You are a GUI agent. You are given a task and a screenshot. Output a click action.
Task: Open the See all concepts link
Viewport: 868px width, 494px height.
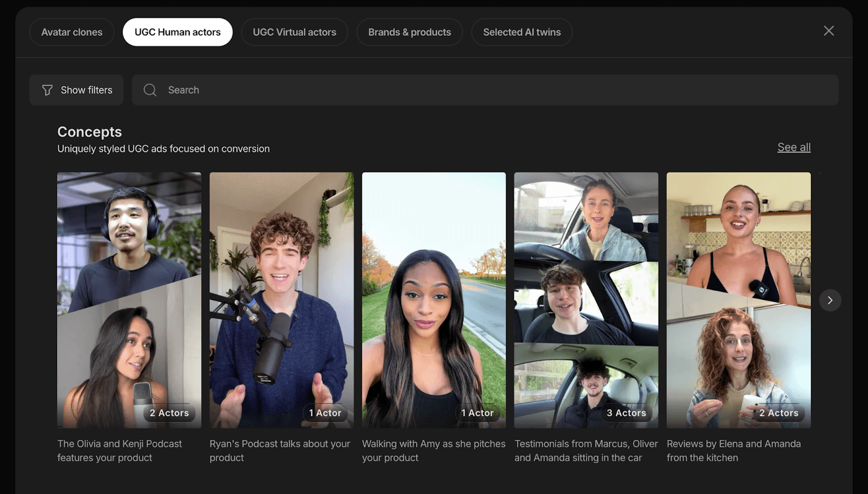794,147
